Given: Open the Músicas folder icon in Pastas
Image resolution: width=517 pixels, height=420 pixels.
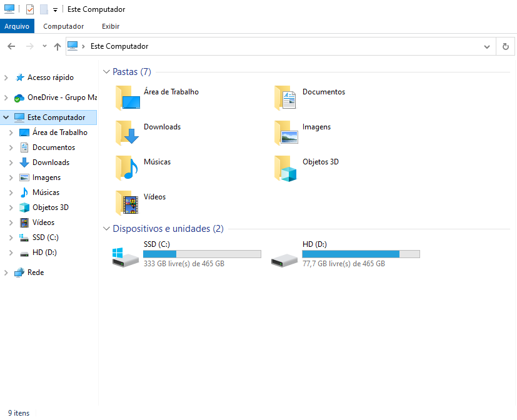Looking at the screenshot, I should tap(127, 167).
